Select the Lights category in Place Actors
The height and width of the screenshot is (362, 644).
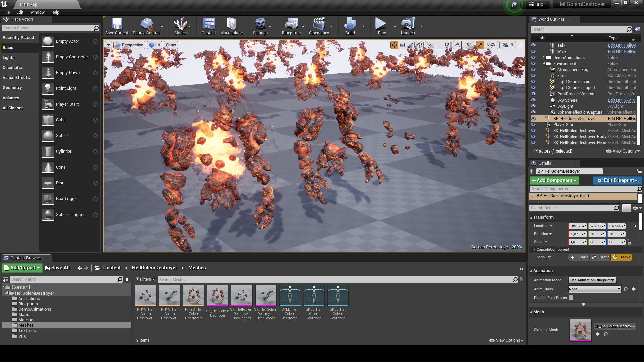click(x=19, y=57)
